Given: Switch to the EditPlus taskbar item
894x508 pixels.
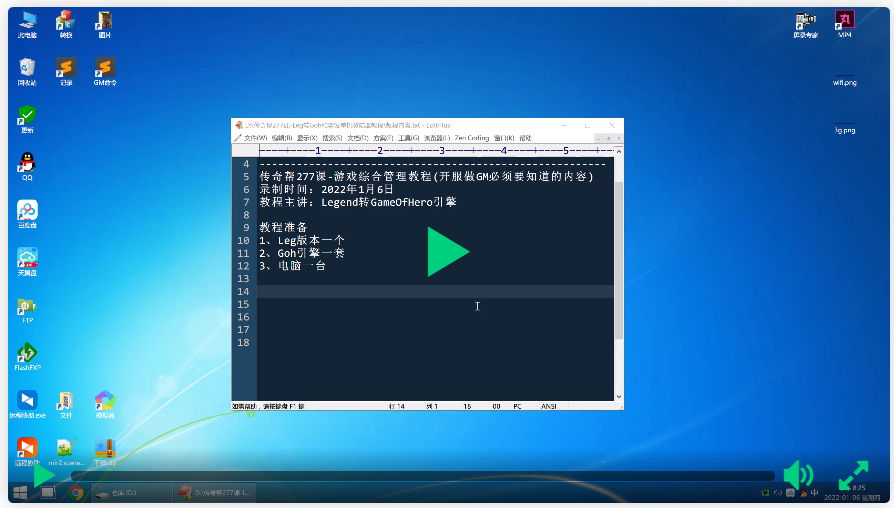Looking at the screenshot, I should (216, 493).
